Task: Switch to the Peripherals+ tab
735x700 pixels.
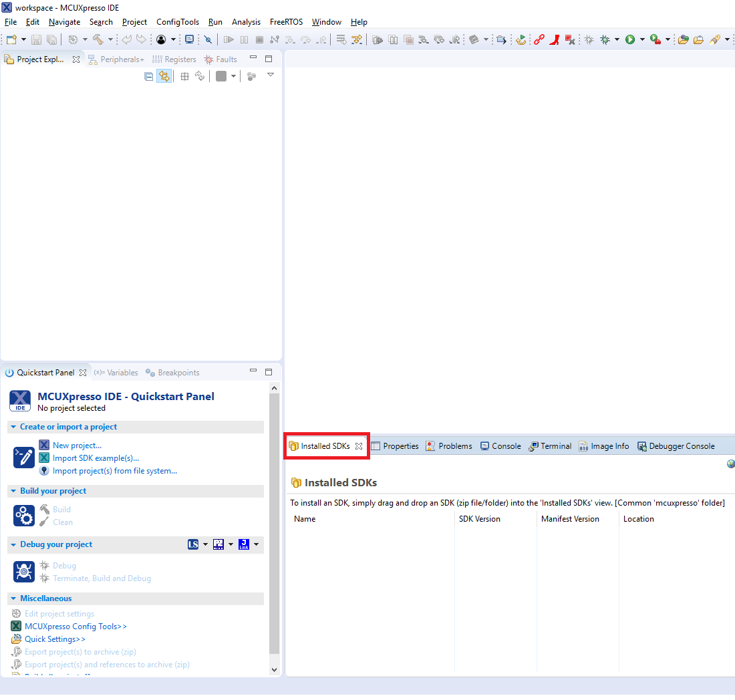Action: coord(116,59)
